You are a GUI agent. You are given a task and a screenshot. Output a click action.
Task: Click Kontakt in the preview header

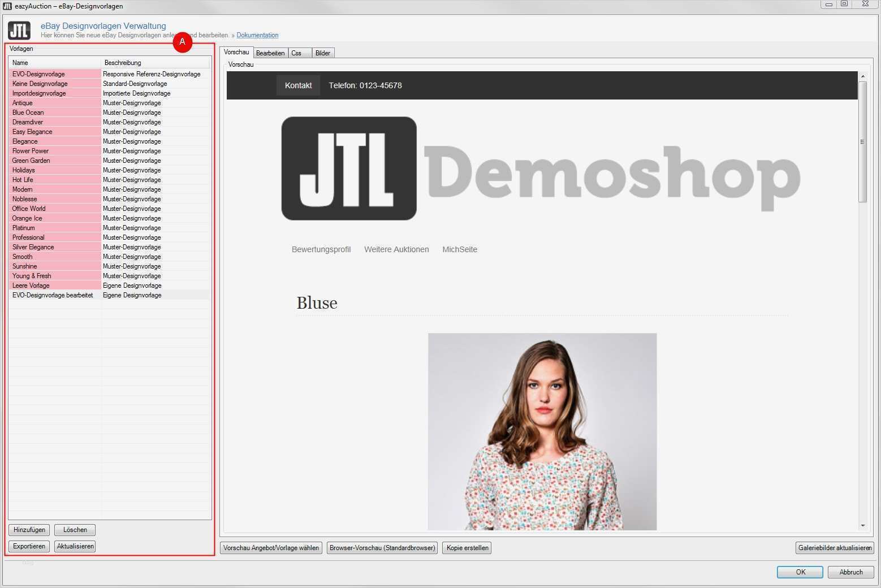click(x=298, y=85)
